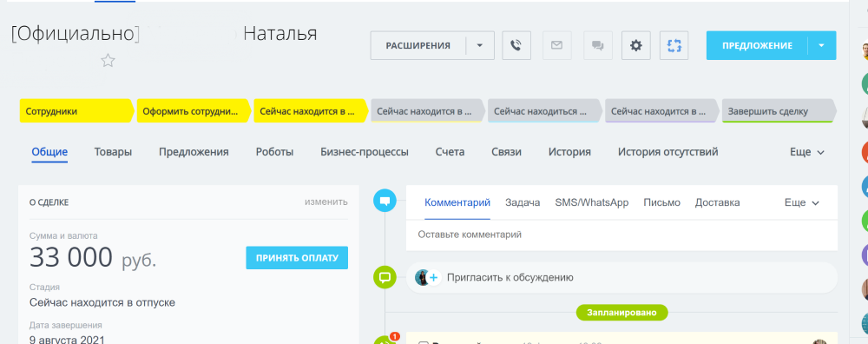The image size is (868, 344).
Task: Open the Предложения tab
Action: pos(194,152)
